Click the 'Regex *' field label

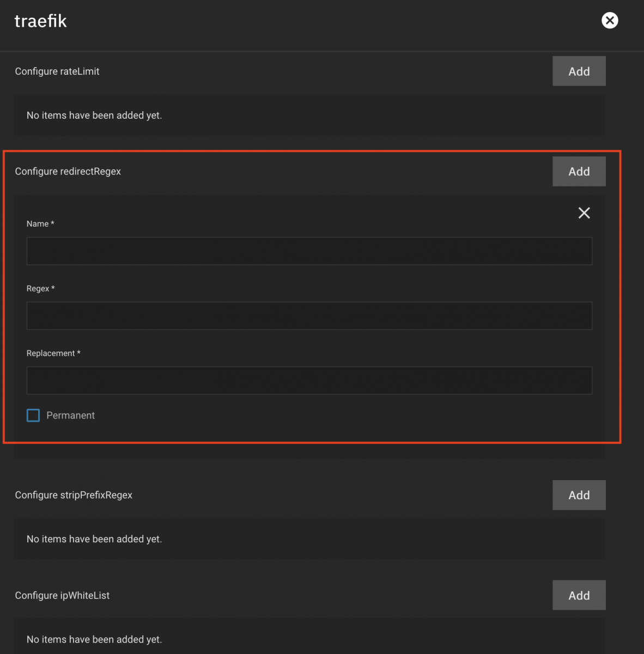coord(41,288)
